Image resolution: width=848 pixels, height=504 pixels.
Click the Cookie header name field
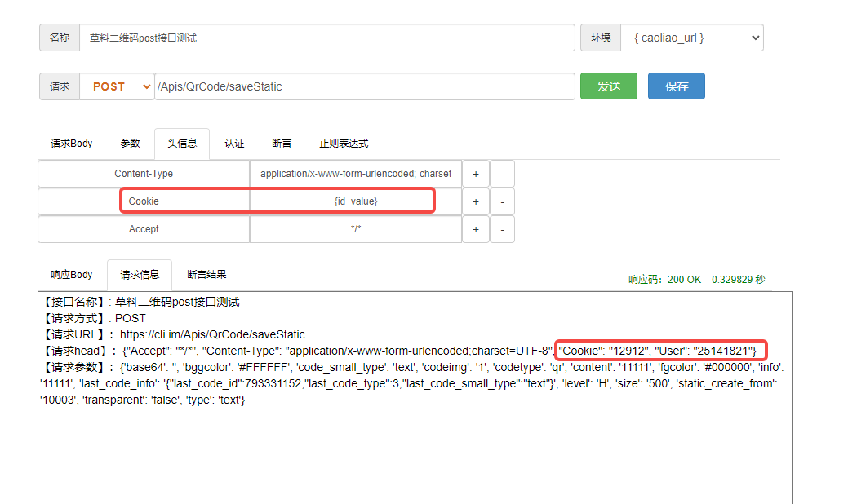144,201
